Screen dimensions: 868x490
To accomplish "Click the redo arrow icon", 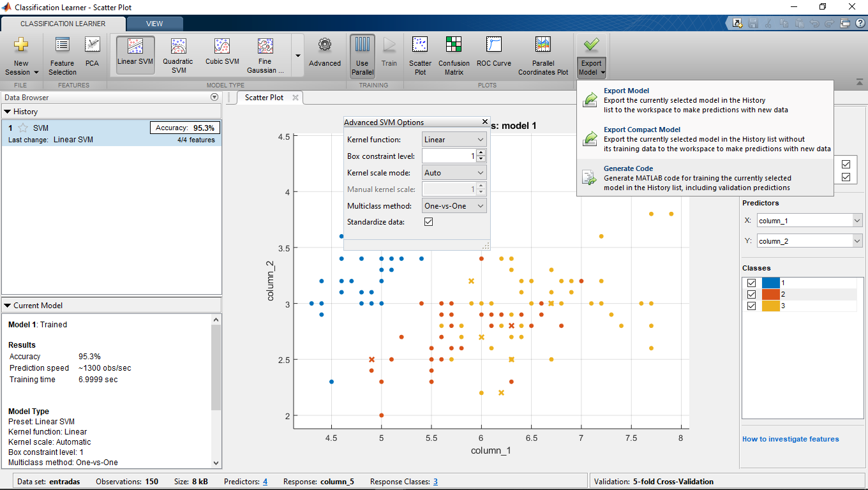I will pos(829,24).
